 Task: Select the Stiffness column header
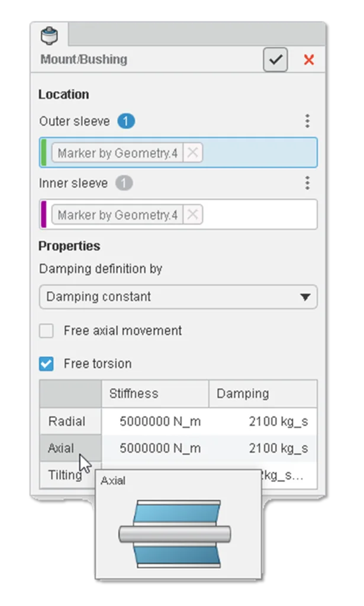click(154, 394)
